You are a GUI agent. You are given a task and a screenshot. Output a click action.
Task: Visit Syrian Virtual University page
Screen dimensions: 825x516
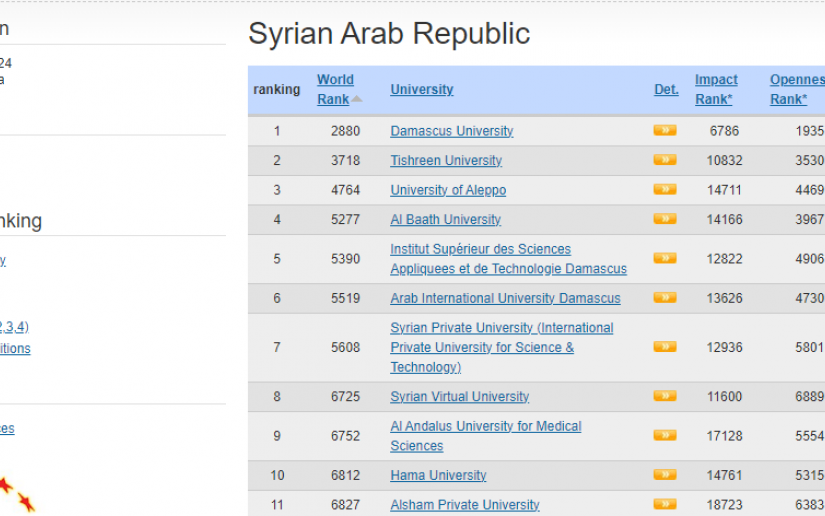[459, 397]
